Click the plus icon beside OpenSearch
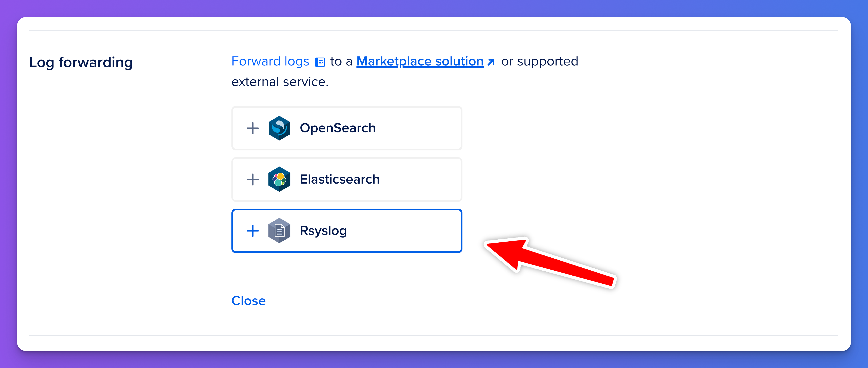 click(253, 128)
